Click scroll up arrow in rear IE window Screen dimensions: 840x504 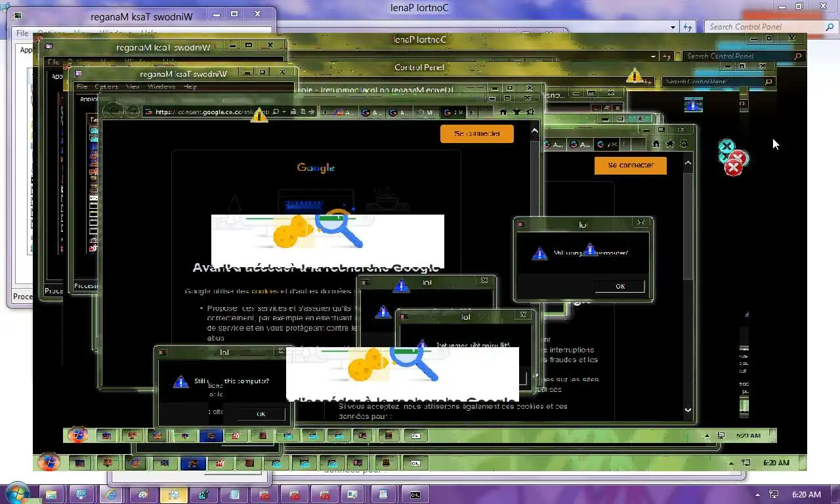pyautogui.click(x=688, y=163)
